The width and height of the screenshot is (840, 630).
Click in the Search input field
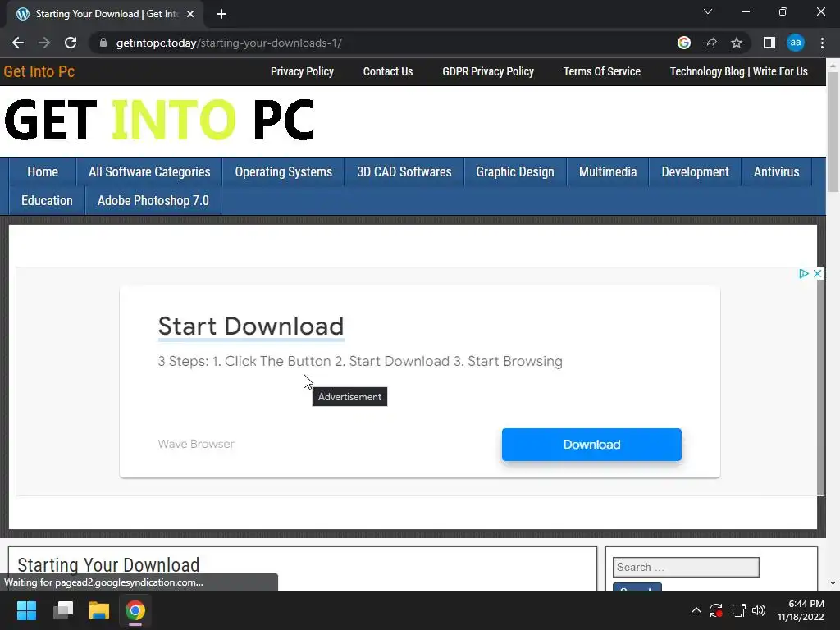click(686, 568)
